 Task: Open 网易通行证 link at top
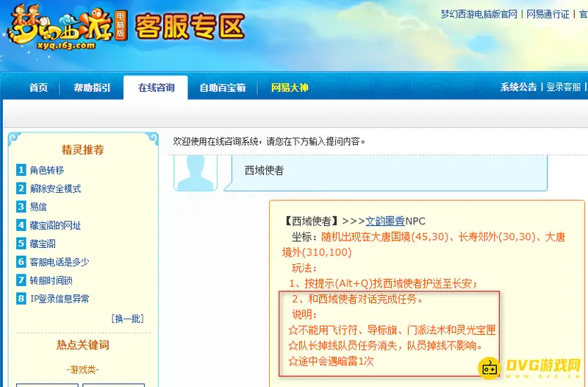548,14
